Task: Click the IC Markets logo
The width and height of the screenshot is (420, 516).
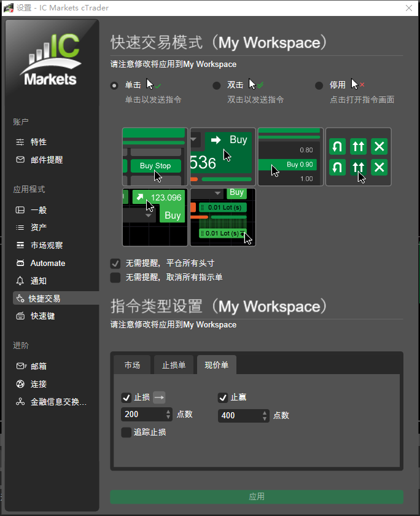Action: pos(51,59)
